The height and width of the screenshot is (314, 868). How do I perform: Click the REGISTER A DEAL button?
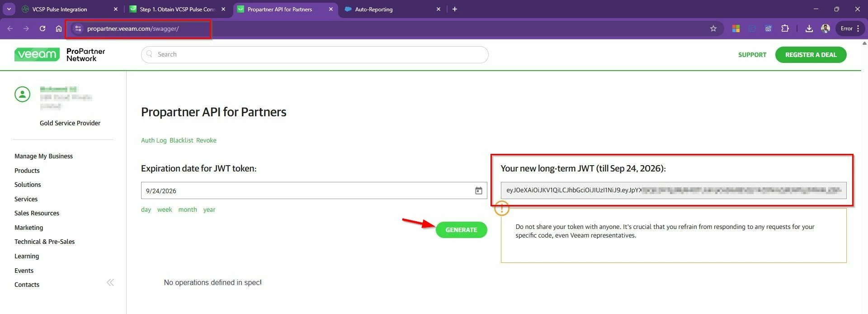pyautogui.click(x=811, y=55)
